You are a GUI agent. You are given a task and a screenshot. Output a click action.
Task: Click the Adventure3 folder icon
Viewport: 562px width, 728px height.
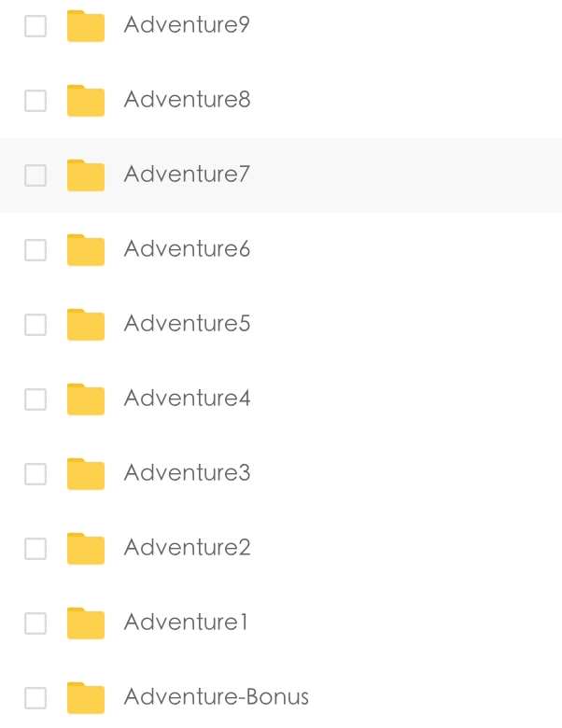pyautogui.click(x=86, y=474)
